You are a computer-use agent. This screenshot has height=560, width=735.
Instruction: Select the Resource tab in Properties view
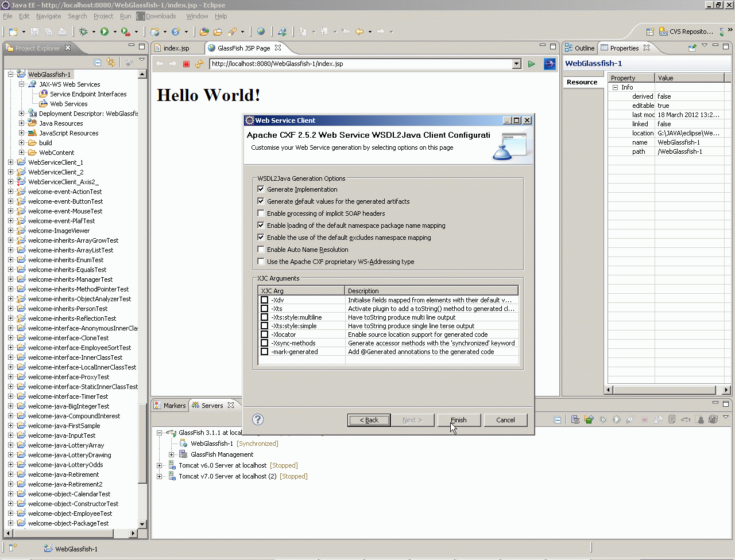[582, 82]
